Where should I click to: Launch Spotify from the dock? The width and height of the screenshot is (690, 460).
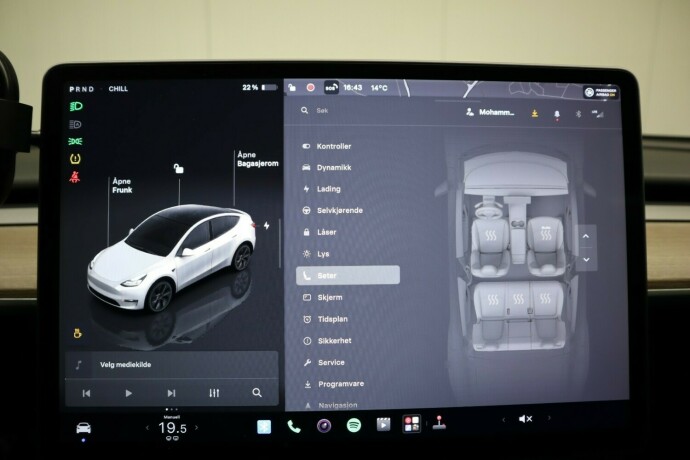(x=354, y=425)
